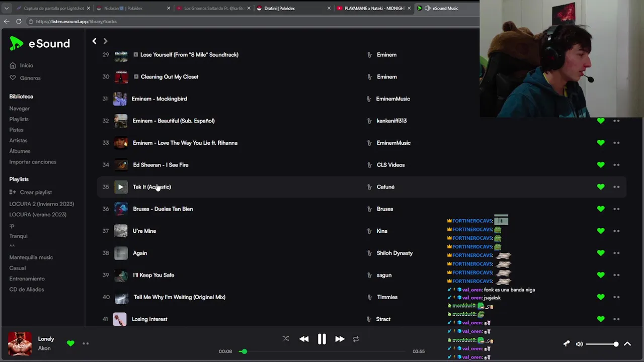Open more options for Beautiful (Sub. Español)
Screen dimensions: 644x362
pyautogui.click(x=616, y=121)
